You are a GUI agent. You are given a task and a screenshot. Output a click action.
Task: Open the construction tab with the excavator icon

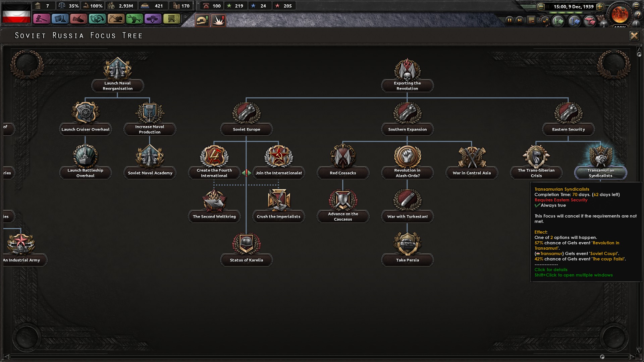tap(115, 19)
